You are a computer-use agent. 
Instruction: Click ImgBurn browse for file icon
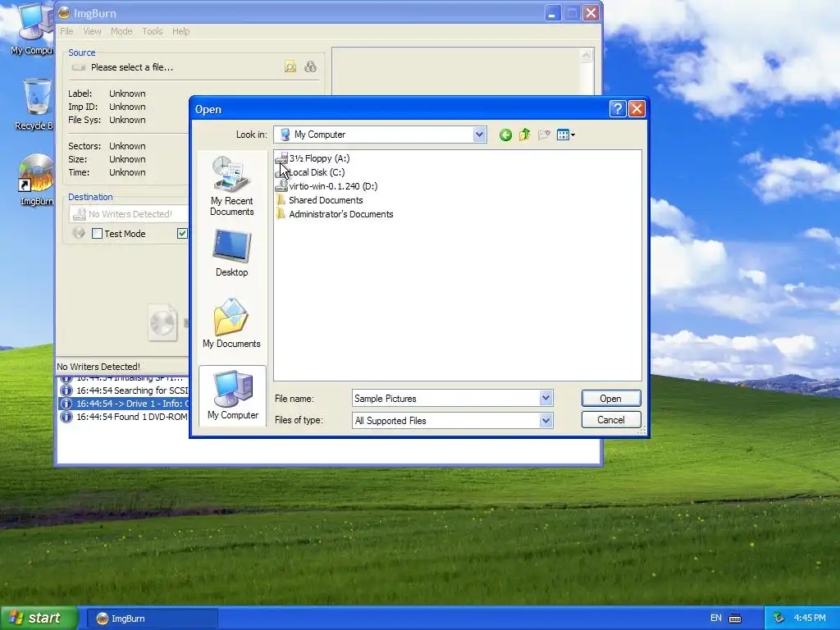[290, 66]
